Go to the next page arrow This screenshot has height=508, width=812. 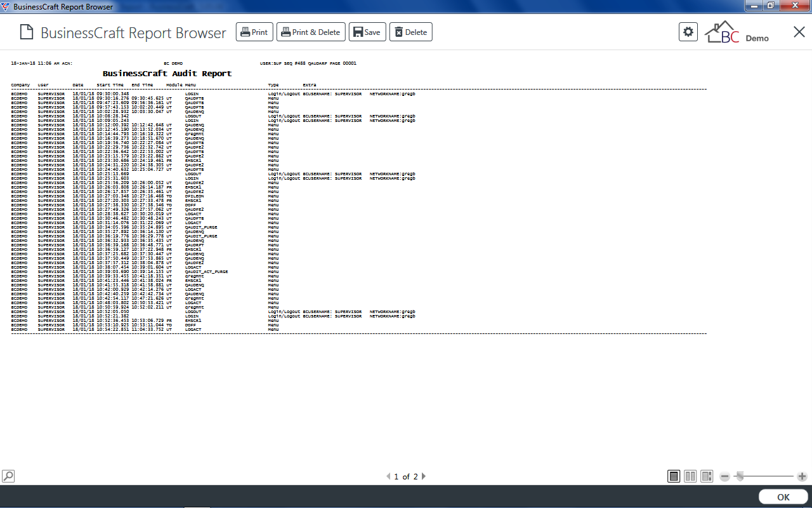[424, 476]
